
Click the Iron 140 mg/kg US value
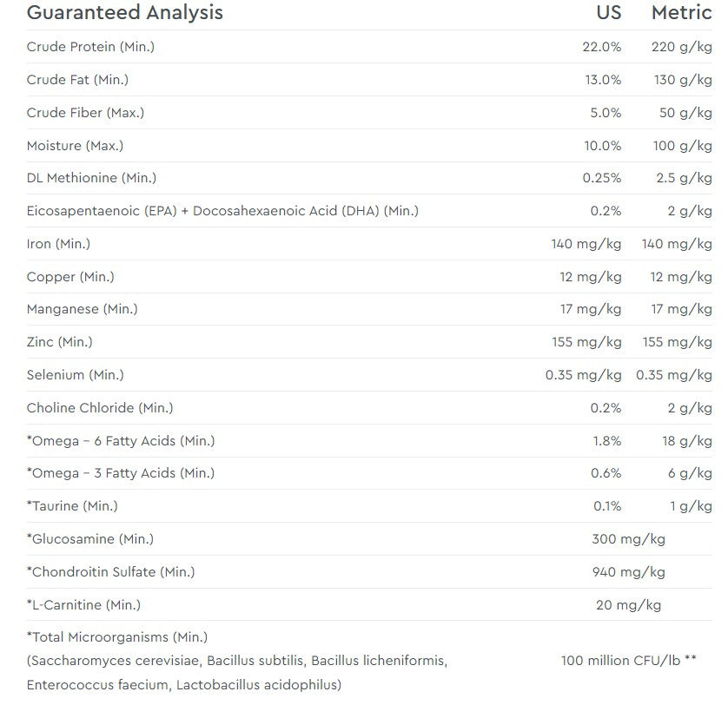(x=586, y=244)
